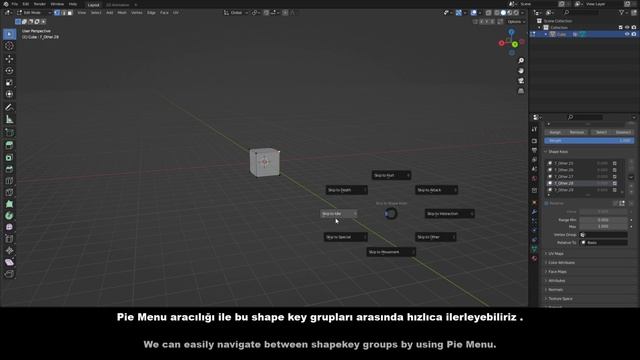Enable vertex select mode

(57, 13)
